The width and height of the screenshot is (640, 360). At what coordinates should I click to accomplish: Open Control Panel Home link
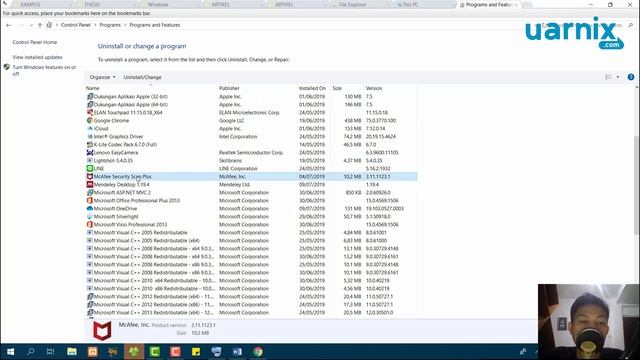pyautogui.click(x=35, y=42)
